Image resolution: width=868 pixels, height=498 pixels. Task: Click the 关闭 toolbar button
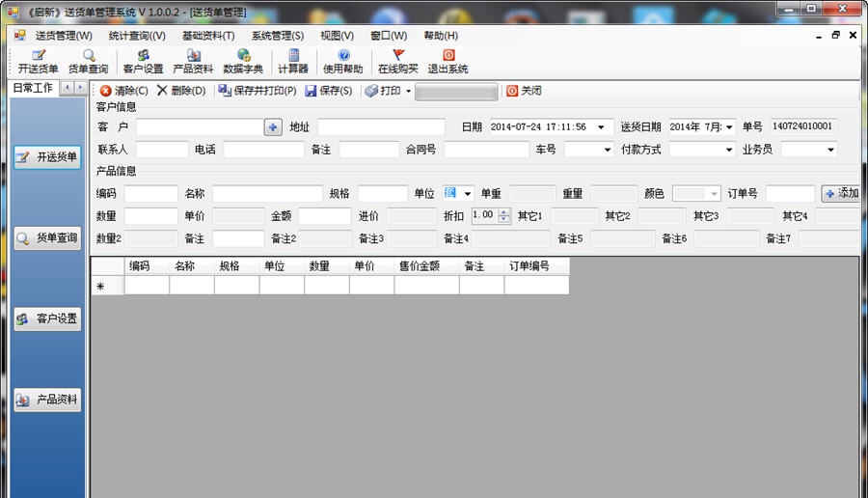tap(524, 91)
